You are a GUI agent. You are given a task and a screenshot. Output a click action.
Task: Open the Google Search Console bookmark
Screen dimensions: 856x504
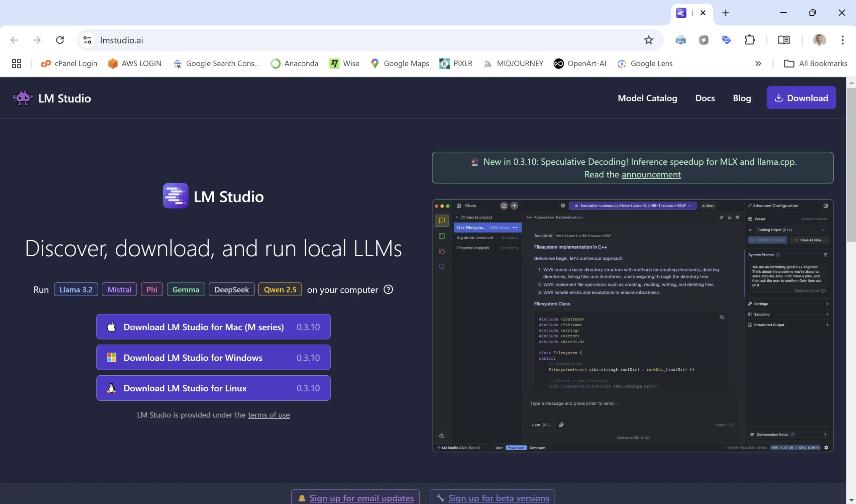[217, 64]
